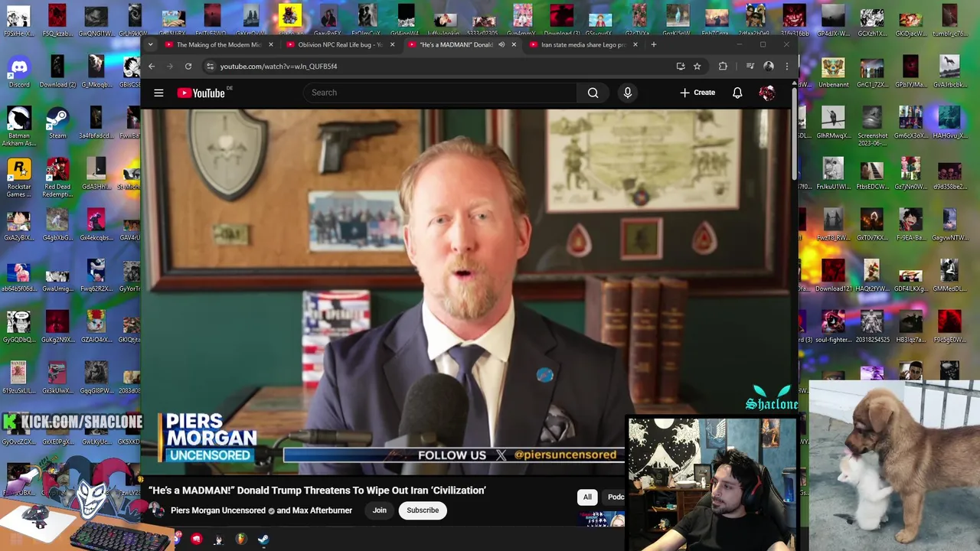Select Rockstar Games Launcher desktop icon
Viewport: 980px width, 551px height.
tap(19, 178)
